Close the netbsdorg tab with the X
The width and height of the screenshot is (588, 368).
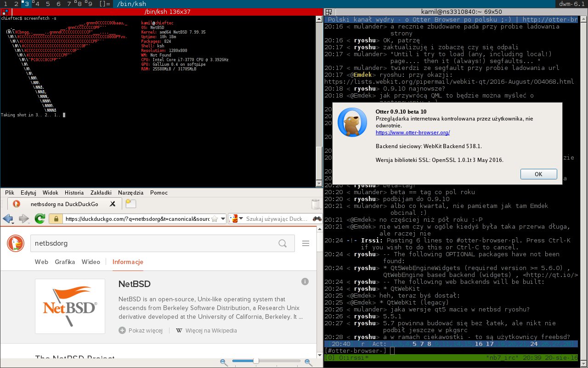click(x=113, y=204)
